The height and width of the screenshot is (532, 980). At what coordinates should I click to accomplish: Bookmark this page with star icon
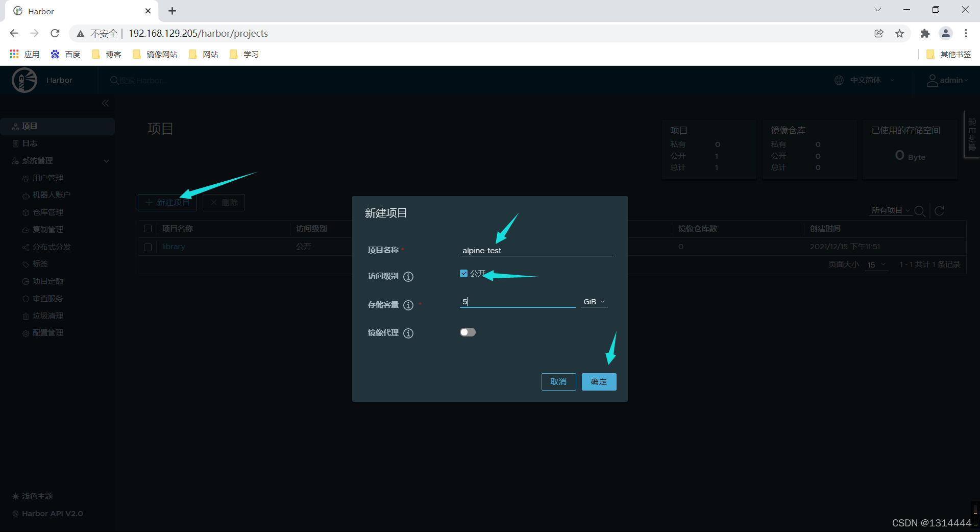pos(899,33)
